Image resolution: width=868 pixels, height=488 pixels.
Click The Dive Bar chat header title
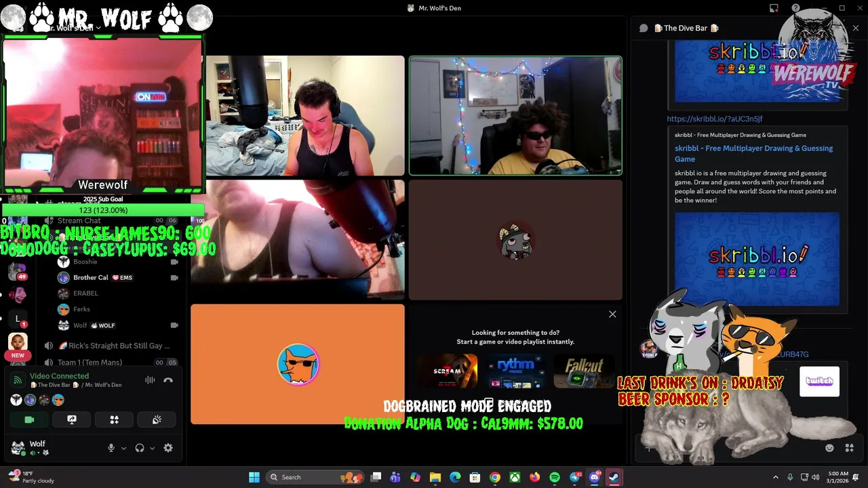(686, 28)
